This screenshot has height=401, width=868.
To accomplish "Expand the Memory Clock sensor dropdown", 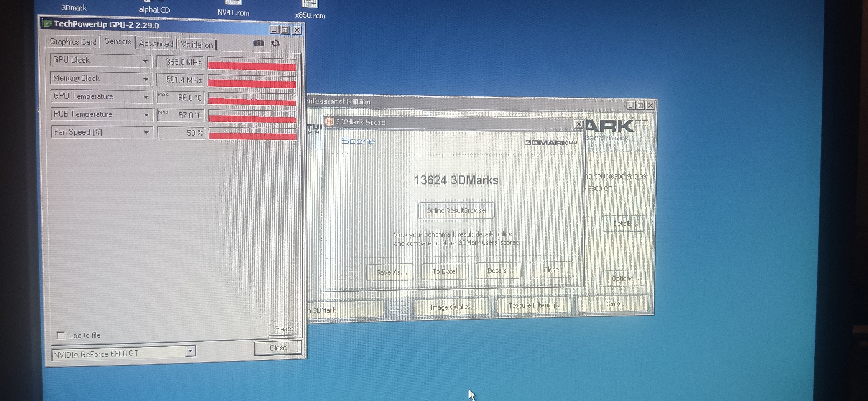I will [x=146, y=79].
